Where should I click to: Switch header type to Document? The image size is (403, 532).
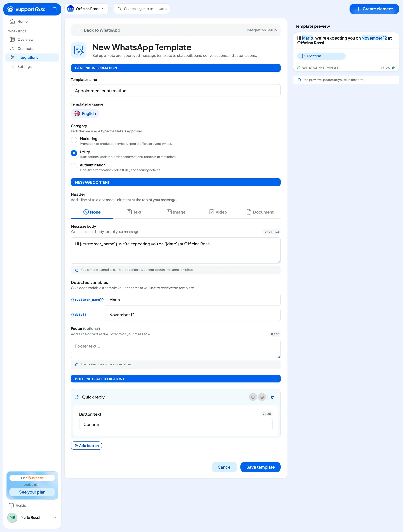click(x=260, y=212)
